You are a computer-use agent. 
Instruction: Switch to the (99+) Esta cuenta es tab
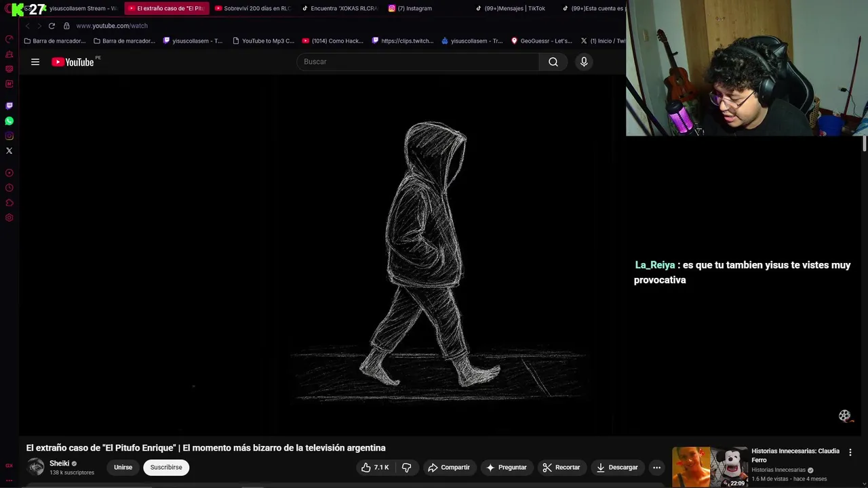pos(593,9)
